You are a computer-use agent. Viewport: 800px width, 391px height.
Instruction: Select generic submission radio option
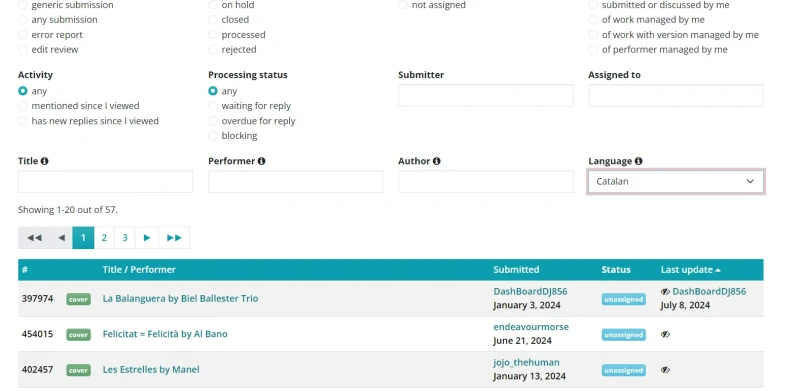22,5
